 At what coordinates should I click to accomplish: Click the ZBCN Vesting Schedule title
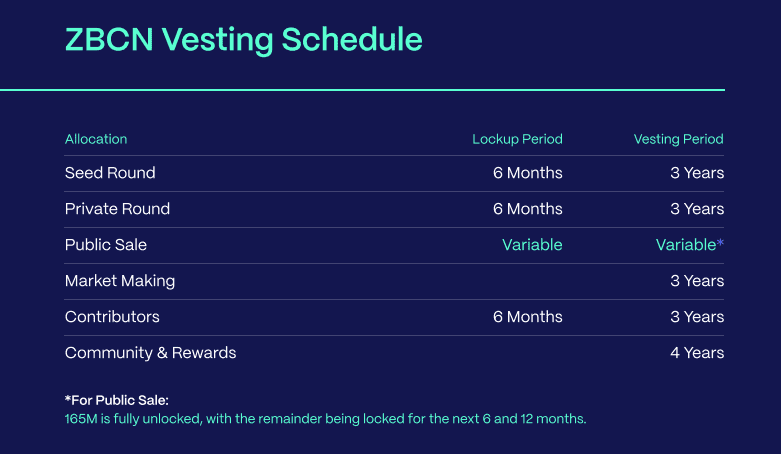(x=243, y=40)
